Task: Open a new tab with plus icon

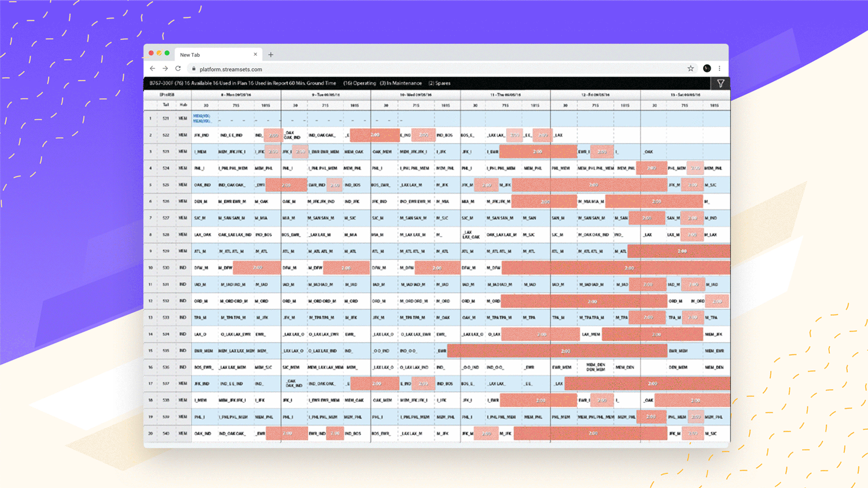Action: [x=270, y=55]
